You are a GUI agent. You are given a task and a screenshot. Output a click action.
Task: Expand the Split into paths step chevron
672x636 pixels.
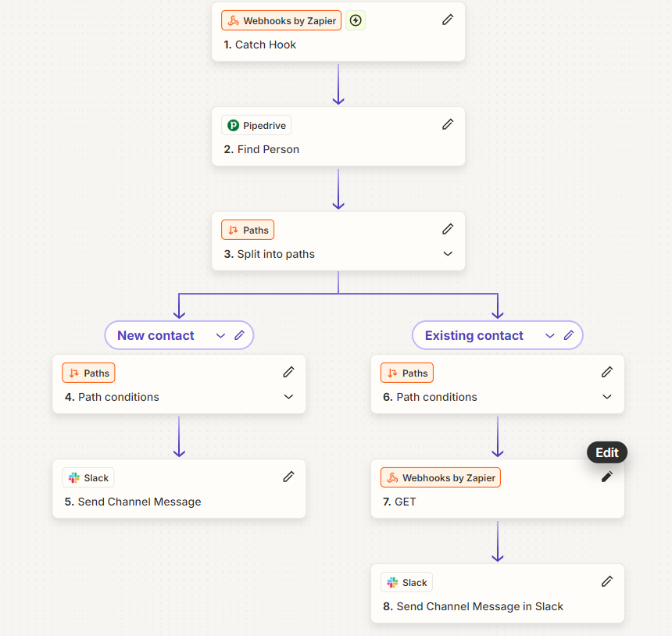click(x=446, y=253)
